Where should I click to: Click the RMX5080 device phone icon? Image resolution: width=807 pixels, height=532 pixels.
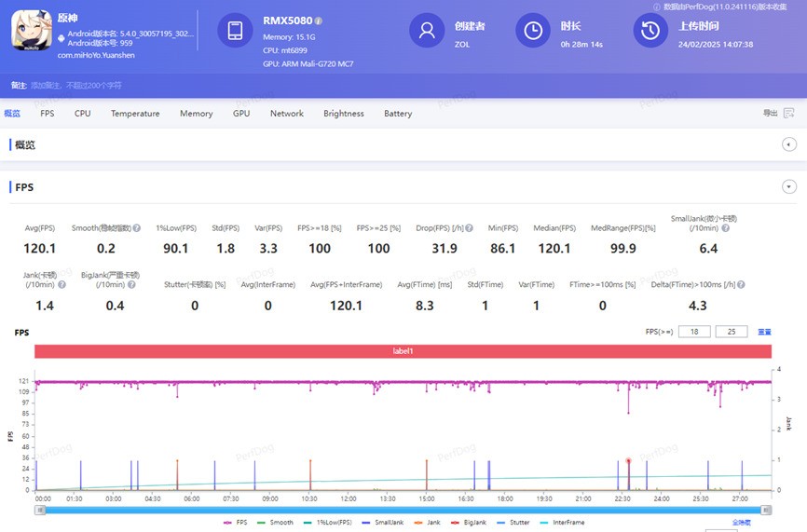(235, 31)
